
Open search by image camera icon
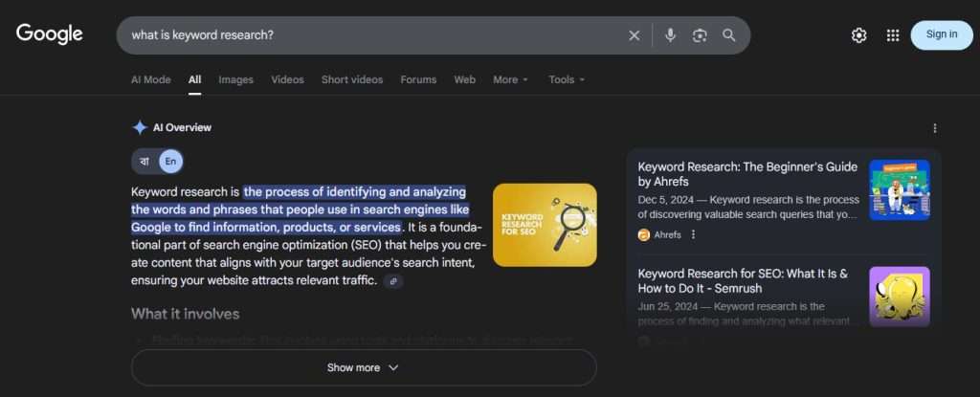point(700,35)
